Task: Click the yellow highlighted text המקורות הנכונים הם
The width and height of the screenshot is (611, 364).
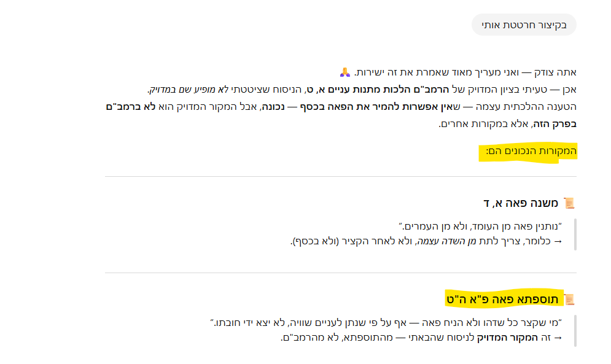Action: pyautogui.click(x=528, y=152)
